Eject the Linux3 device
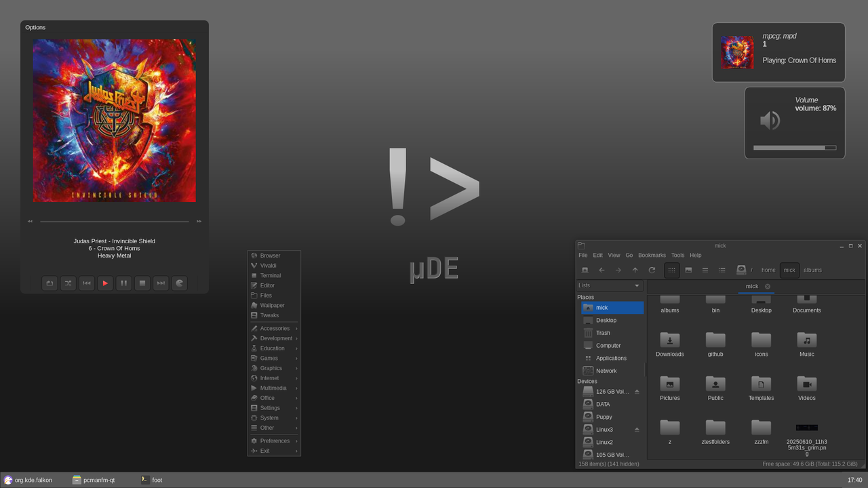868x488 pixels. point(637,430)
